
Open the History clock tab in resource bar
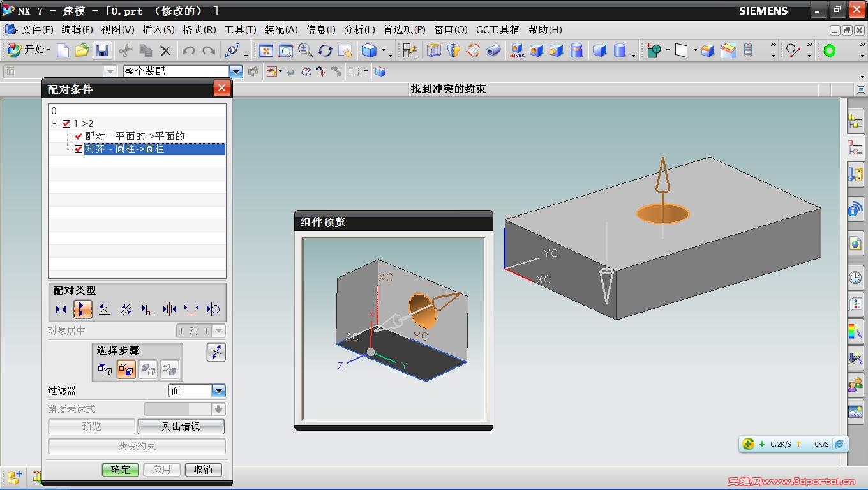pos(855,278)
